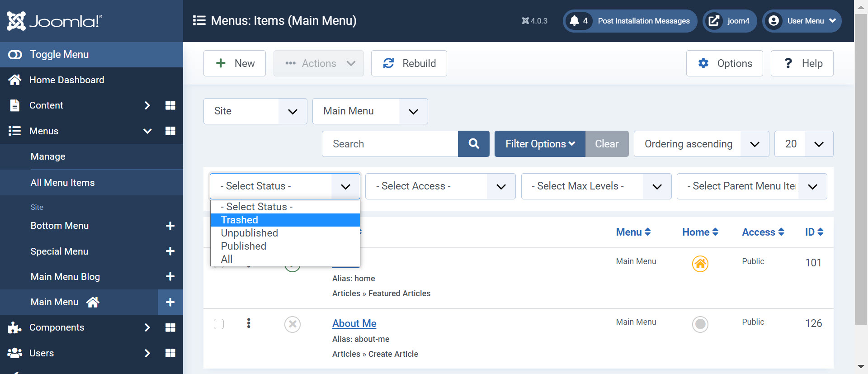Click inside the Search text field

pyautogui.click(x=390, y=144)
